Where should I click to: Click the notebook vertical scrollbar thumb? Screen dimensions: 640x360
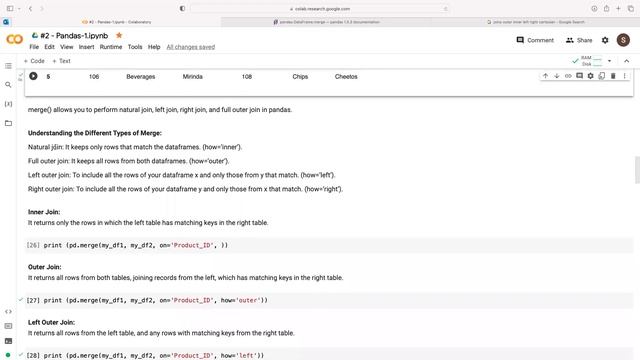(637, 170)
